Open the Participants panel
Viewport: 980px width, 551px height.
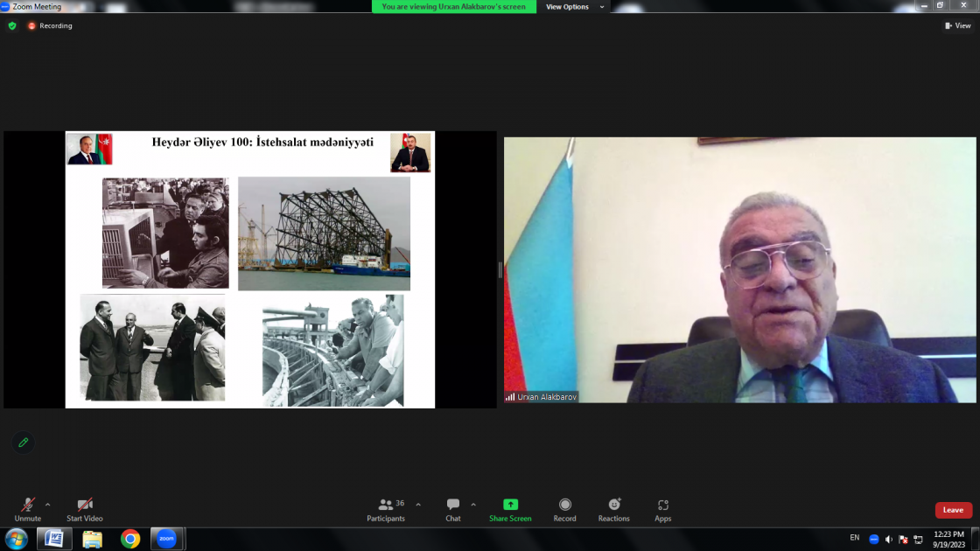coord(386,509)
